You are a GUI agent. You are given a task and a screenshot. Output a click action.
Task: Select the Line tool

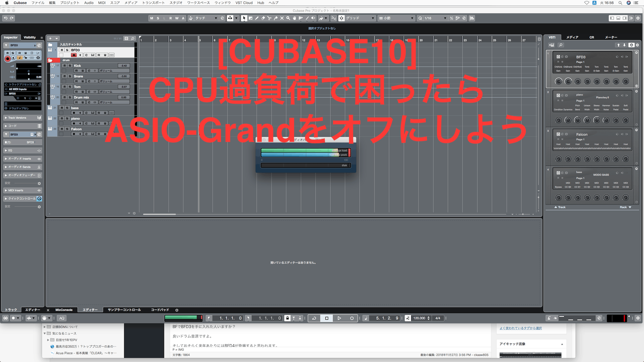click(307, 18)
